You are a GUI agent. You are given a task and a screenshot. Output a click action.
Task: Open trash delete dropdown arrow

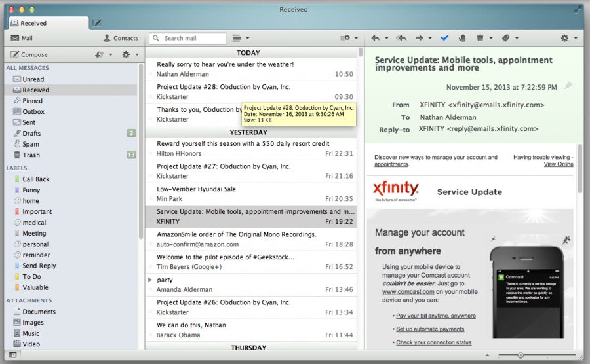click(x=490, y=38)
